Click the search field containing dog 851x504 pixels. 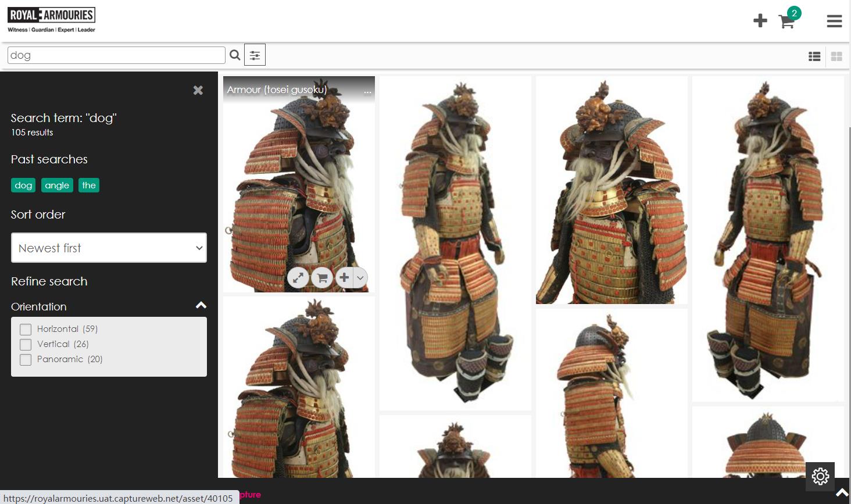click(116, 55)
